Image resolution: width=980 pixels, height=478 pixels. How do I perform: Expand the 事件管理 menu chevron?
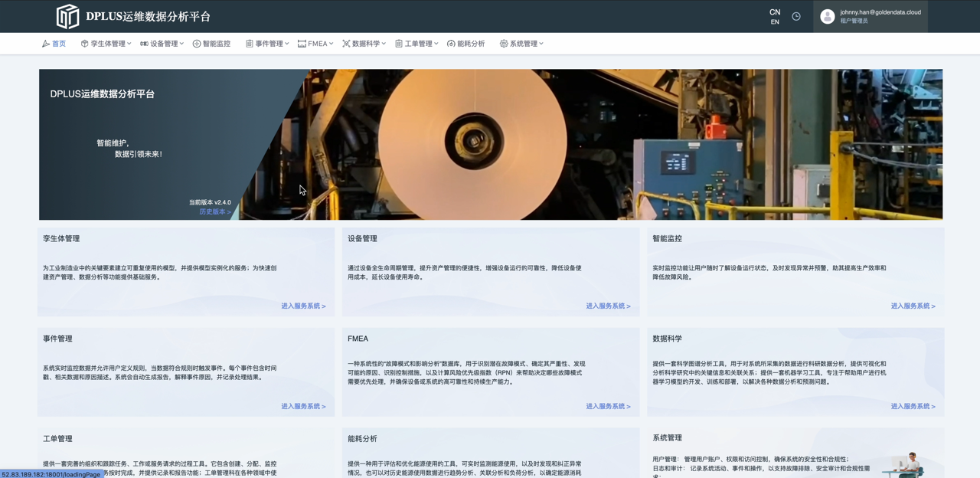pos(287,44)
